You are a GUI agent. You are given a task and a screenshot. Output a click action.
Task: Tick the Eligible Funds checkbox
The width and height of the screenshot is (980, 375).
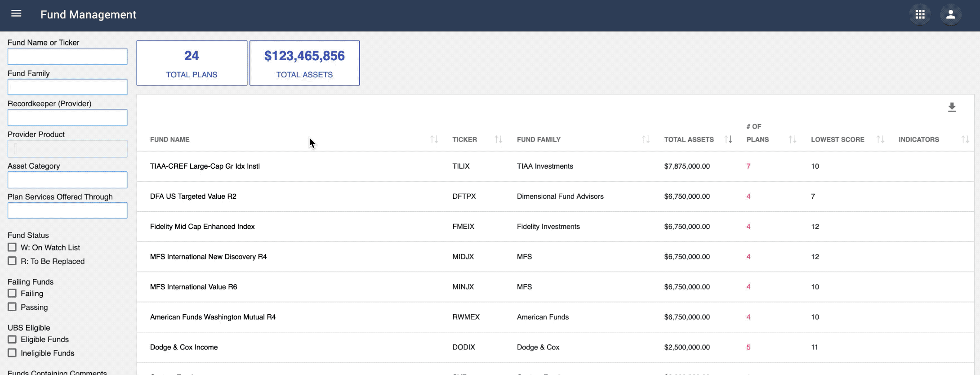tap(12, 339)
